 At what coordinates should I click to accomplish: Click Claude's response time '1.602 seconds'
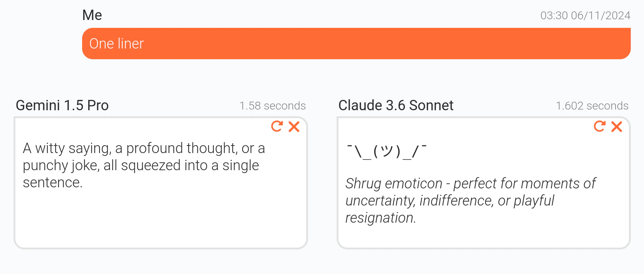592,106
